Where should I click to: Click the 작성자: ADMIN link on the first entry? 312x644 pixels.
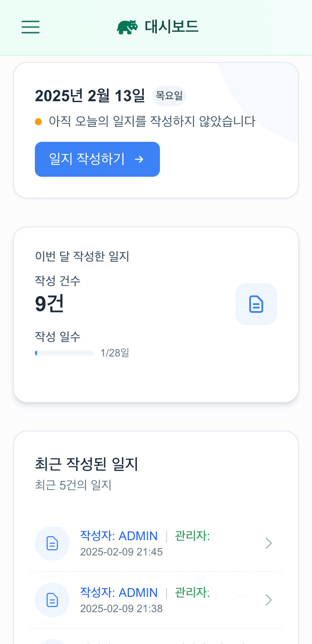(x=120, y=536)
